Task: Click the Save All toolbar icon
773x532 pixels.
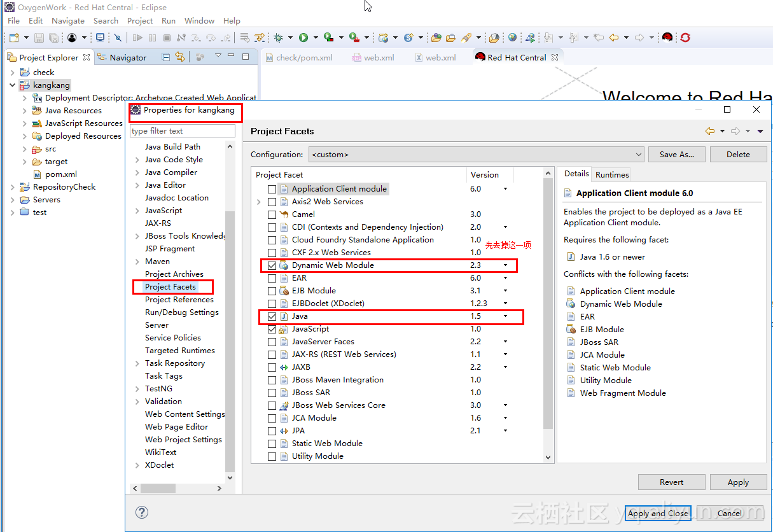Action: pyautogui.click(x=53, y=38)
